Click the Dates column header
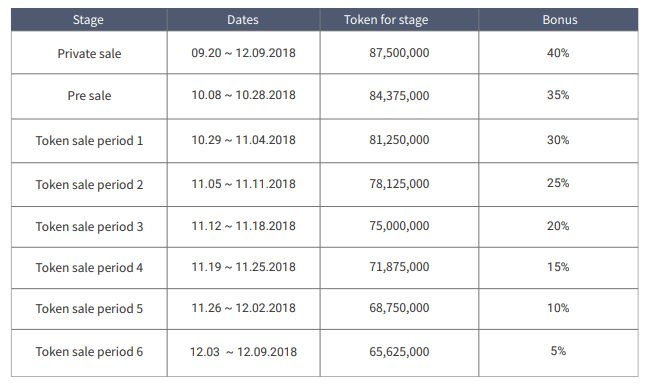Screen dimensions: 649x386 click(243, 19)
